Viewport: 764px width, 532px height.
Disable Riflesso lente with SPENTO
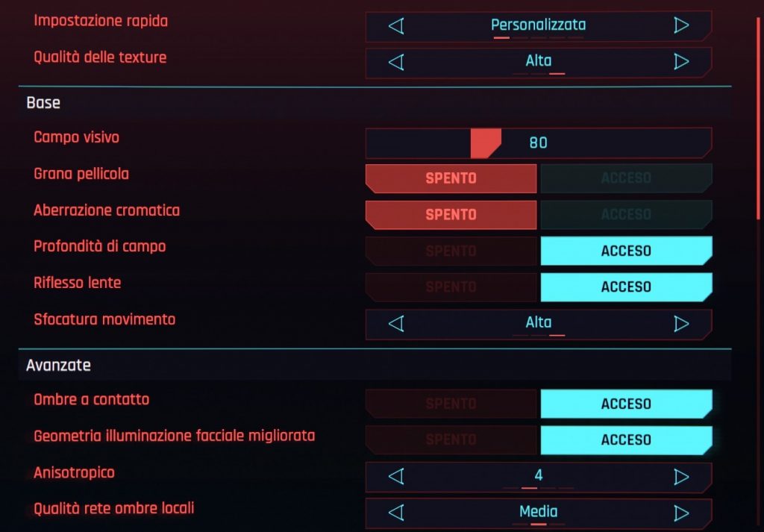451,287
